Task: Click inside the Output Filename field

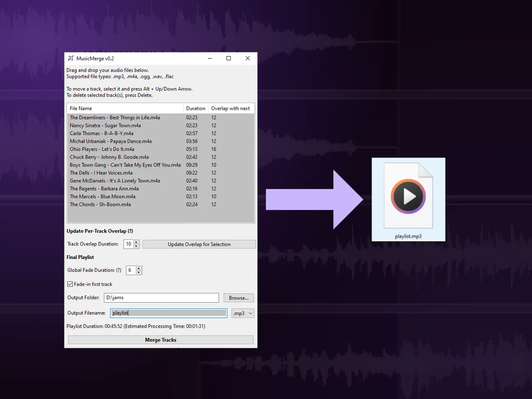Action: coord(168,313)
